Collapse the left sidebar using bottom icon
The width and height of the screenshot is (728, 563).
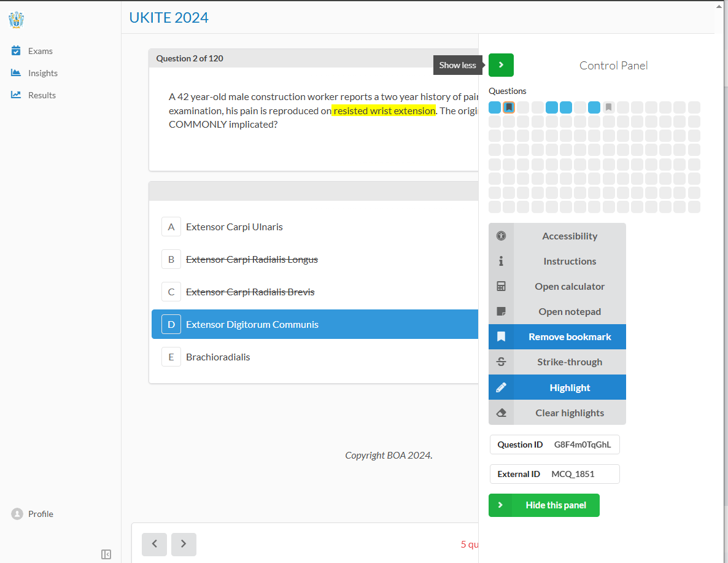coord(106,554)
